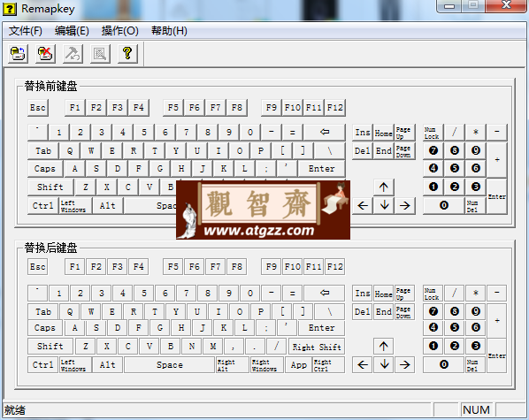
Task: Open the 帮助(H) menu
Action: 169,31
